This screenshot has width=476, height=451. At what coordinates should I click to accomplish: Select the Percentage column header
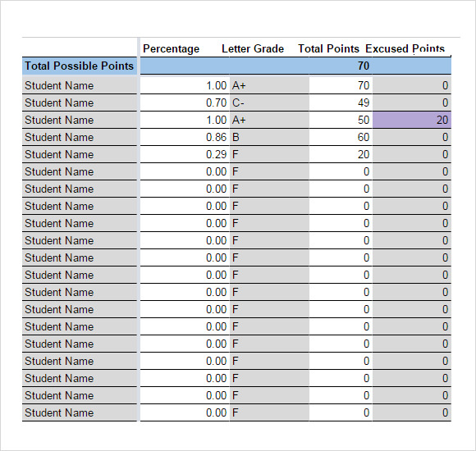171,48
